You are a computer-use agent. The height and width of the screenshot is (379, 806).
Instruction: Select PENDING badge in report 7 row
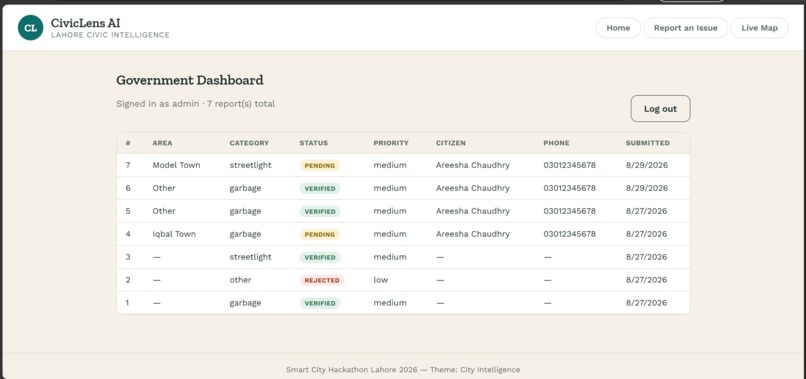pos(320,166)
